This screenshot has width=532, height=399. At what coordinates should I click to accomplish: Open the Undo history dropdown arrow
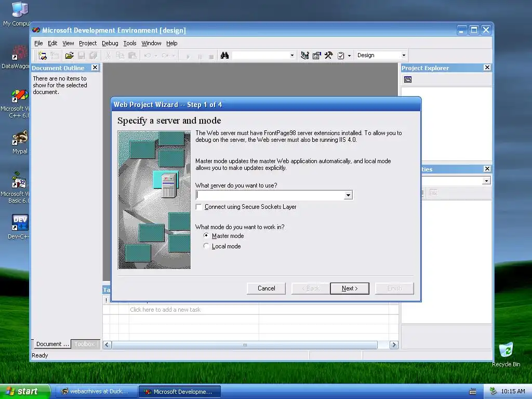[x=156, y=56]
